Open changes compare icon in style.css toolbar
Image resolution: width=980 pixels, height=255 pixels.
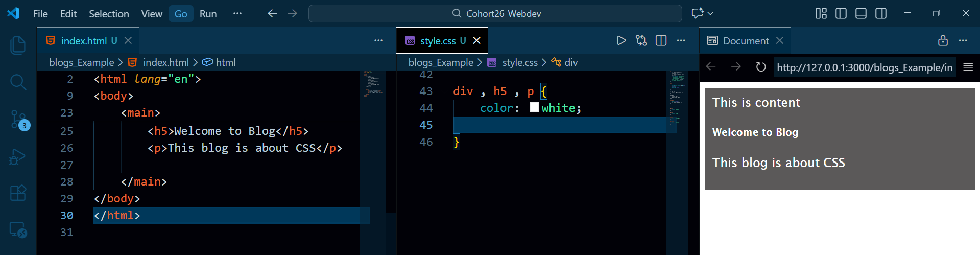tap(641, 40)
